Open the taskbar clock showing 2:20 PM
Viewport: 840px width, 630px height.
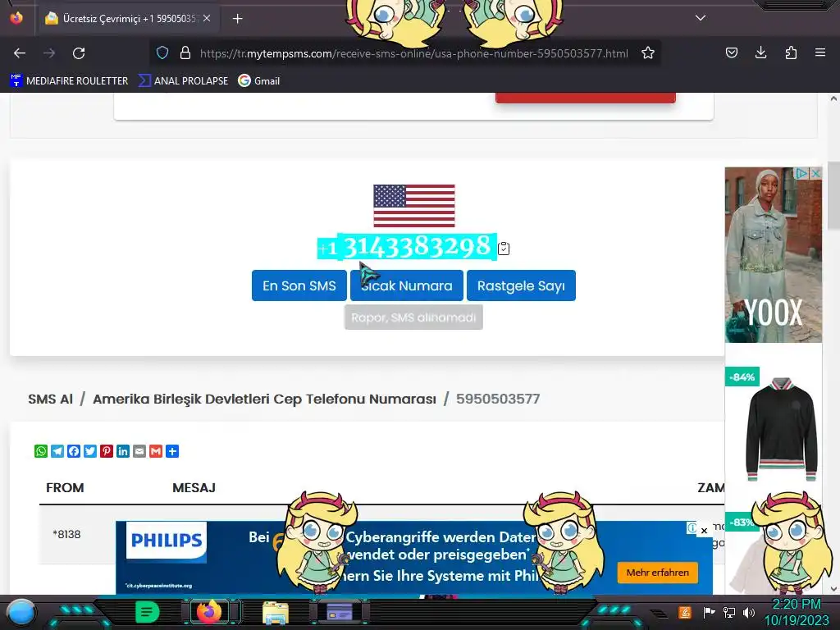coord(796,612)
